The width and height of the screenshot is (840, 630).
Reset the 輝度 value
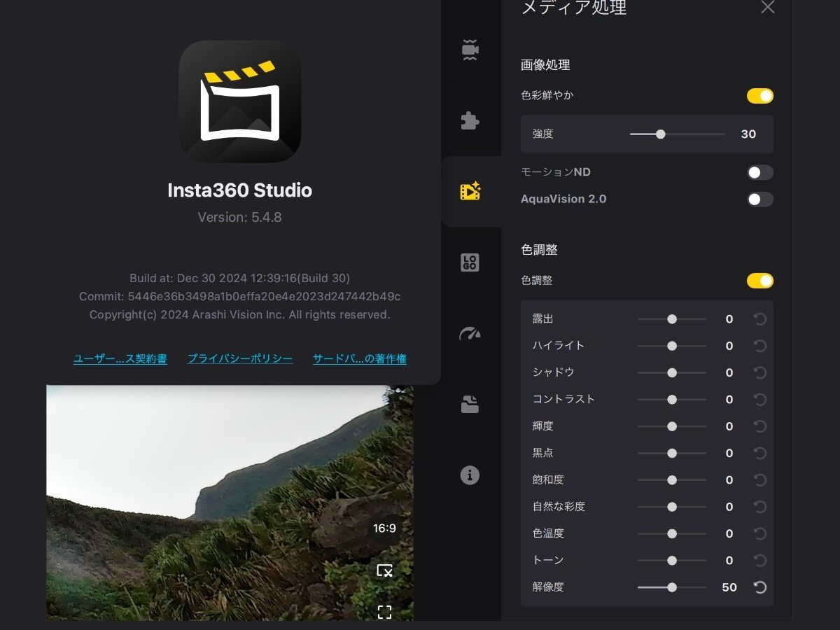tap(760, 426)
